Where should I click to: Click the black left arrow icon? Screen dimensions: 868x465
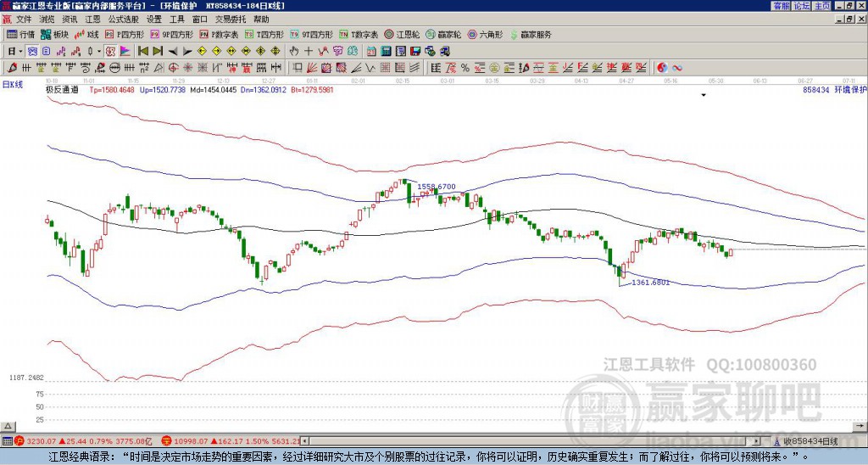tap(173, 51)
